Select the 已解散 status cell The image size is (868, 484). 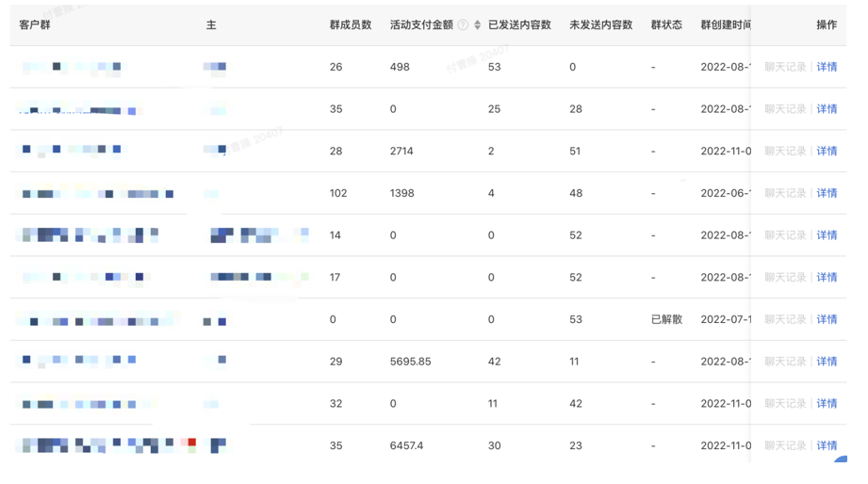pyautogui.click(x=666, y=319)
